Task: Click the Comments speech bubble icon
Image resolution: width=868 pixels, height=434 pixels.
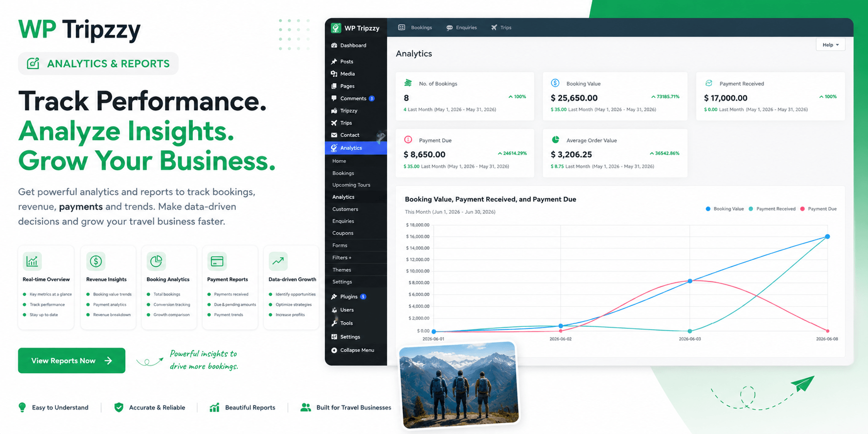Action: click(x=334, y=98)
